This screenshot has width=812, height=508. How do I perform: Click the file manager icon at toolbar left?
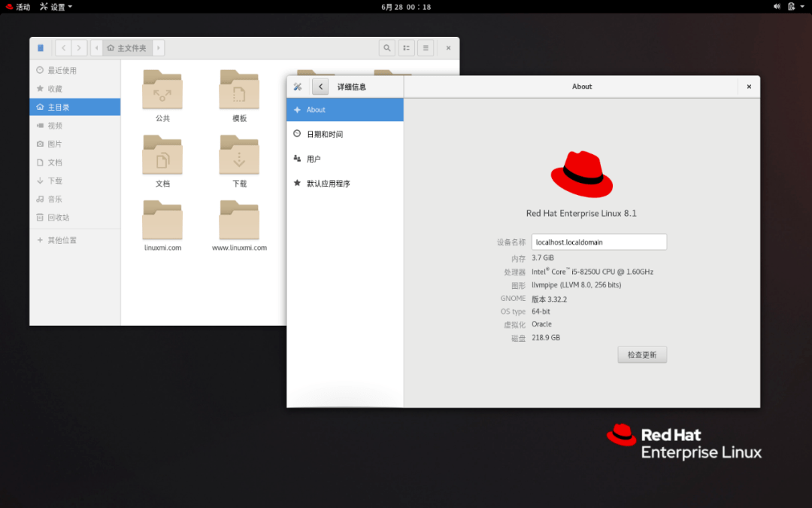[x=41, y=48]
